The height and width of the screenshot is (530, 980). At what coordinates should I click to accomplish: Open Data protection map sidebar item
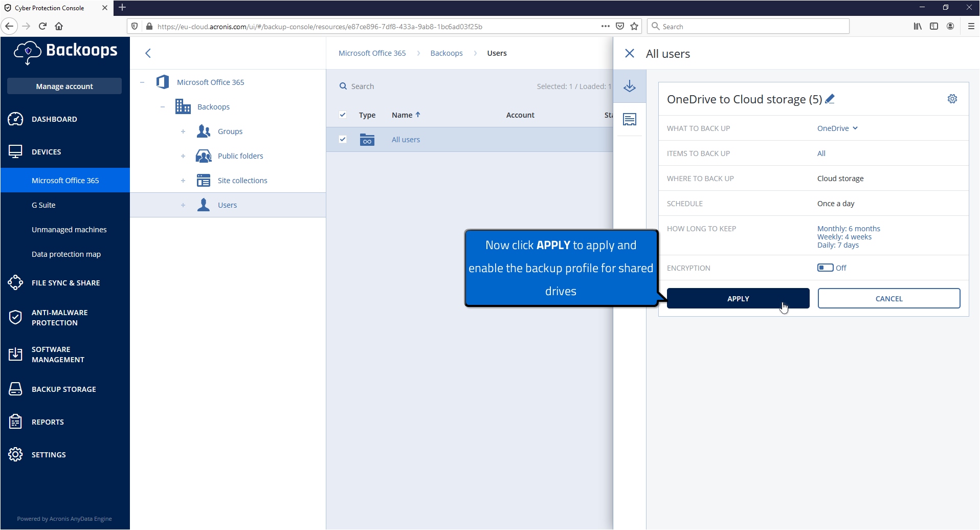[65, 254]
